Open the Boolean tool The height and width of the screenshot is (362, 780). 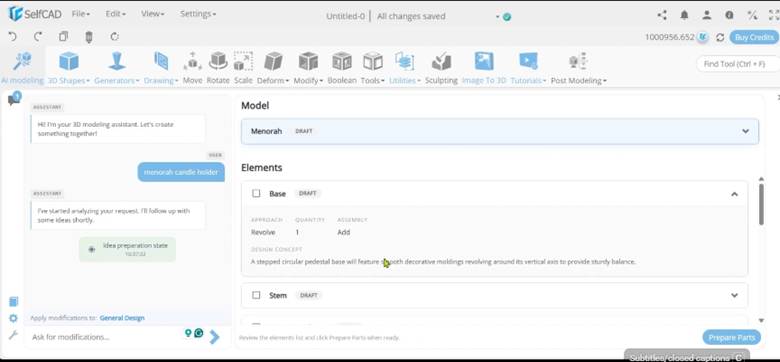[x=342, y=67]
